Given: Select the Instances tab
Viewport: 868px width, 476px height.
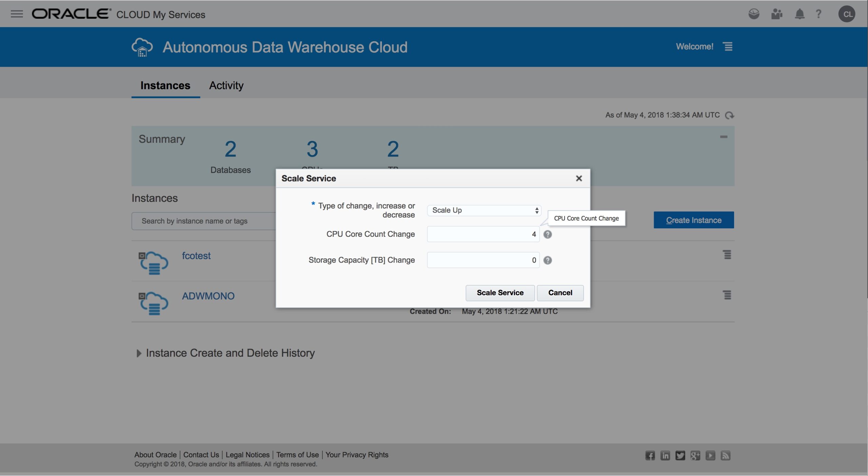Looking at the screenshot, I should coord(165,85).
